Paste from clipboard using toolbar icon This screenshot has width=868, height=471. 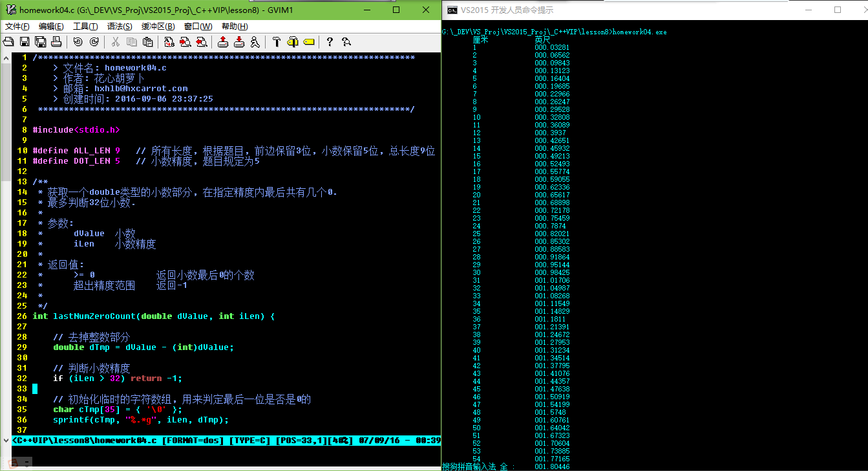pyautogui.click(x=147, y=41)
